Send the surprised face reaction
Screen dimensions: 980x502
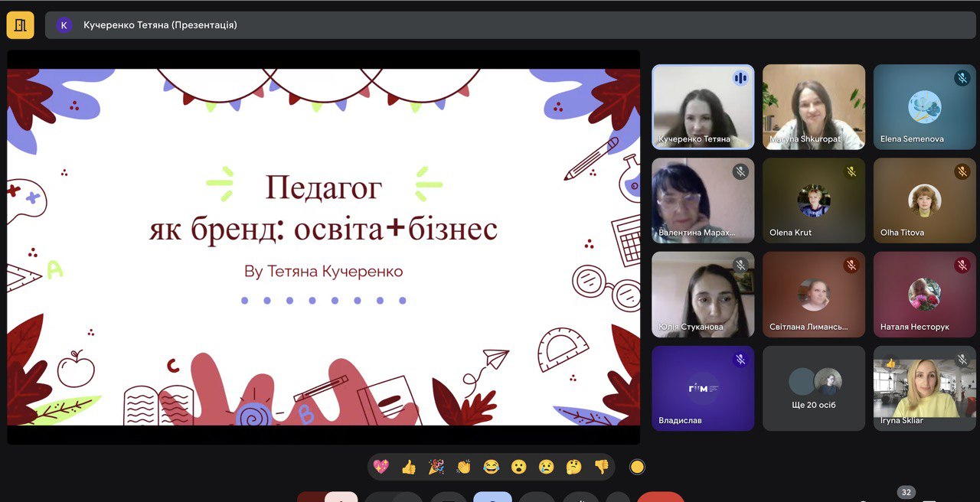coord(518,466)
